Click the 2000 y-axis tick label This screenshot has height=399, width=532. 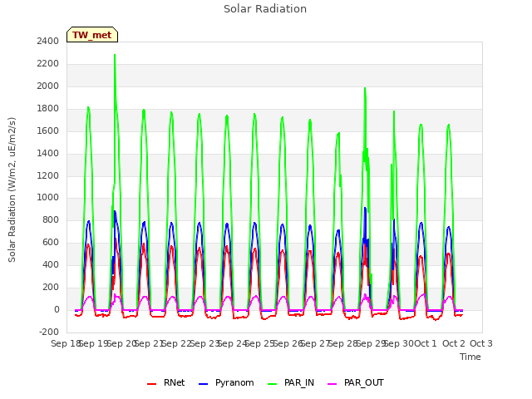48,86
